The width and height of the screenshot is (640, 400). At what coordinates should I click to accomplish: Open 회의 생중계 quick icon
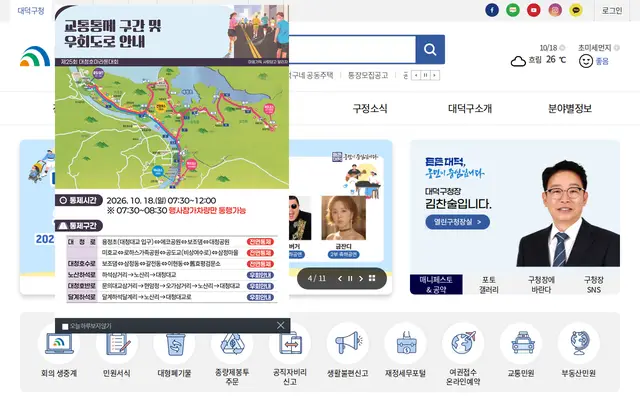[x=59, y=344]
